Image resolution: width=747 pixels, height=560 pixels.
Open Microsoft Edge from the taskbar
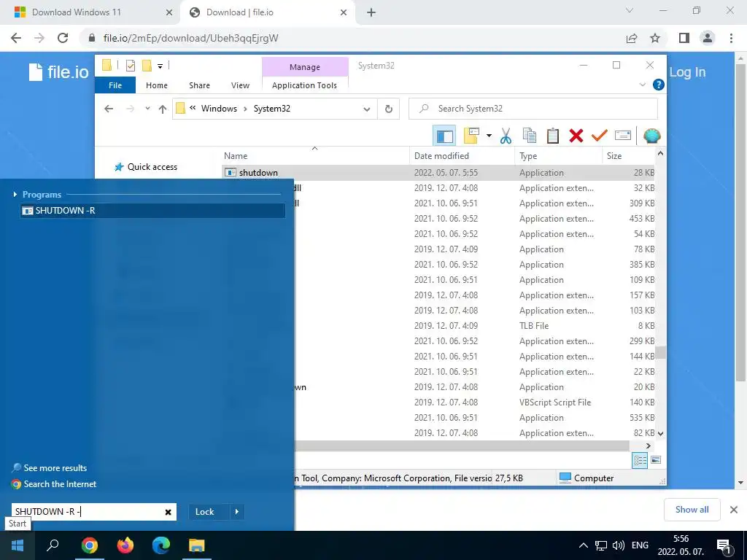point(161,545)
